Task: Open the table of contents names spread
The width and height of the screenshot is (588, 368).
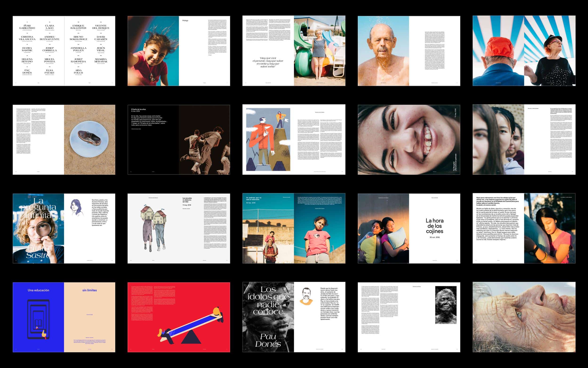Action: click(x=64, y=51)
